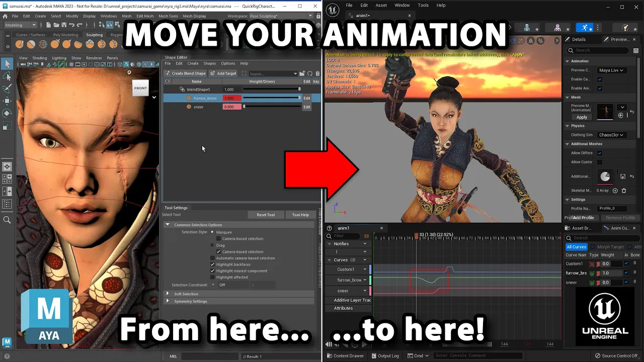
Task: Click the Add Target button
Action: (x=223, y=73)
